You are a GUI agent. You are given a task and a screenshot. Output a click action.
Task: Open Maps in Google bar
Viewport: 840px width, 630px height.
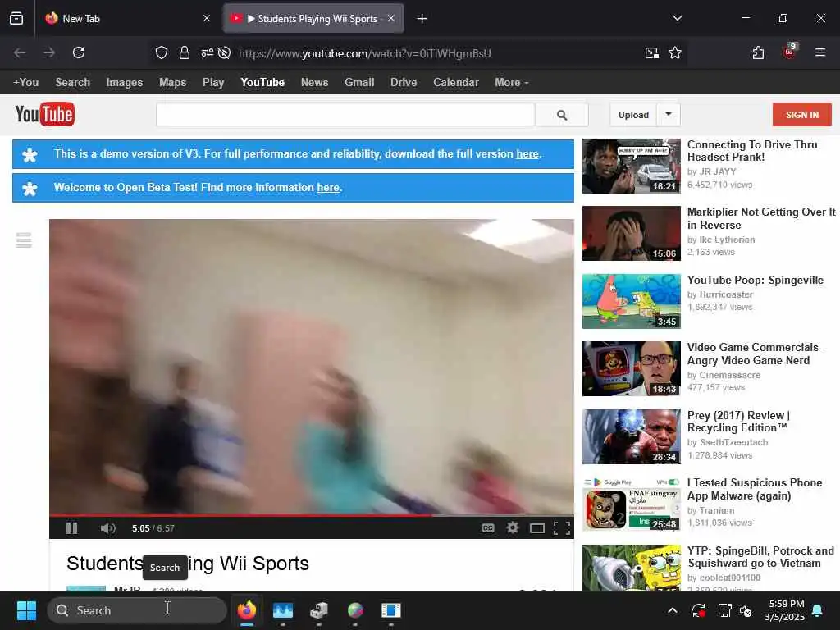click(172, 83)
